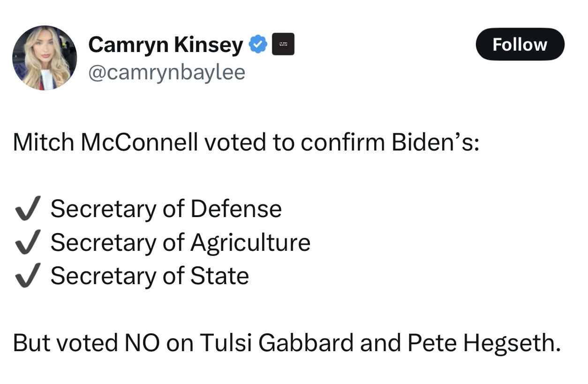Click the checkmark beside Secretary of Defense

[27, 208]
